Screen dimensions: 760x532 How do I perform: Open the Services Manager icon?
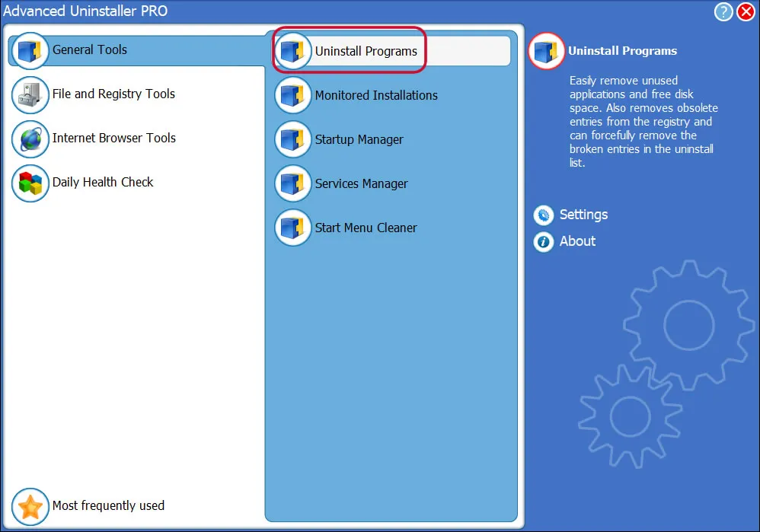(292, 183)
